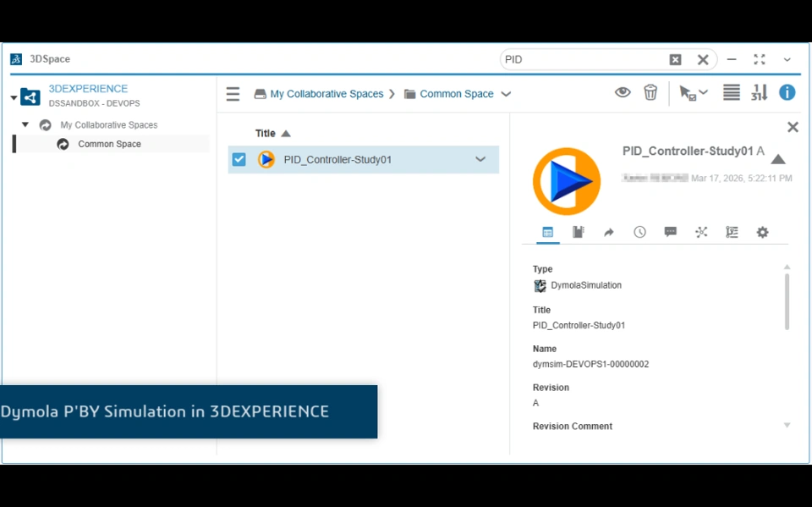Open the widget menu chevron at top right

pos(787,59)
